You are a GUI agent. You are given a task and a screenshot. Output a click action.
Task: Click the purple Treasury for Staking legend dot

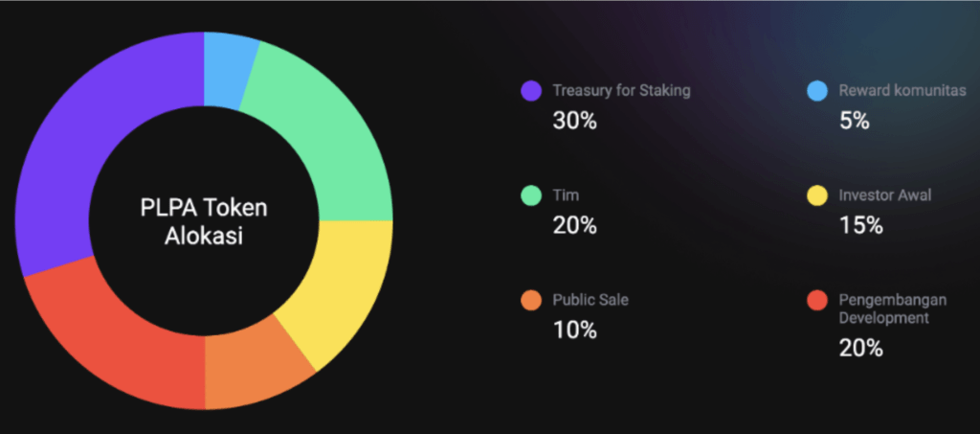point(530,91)
